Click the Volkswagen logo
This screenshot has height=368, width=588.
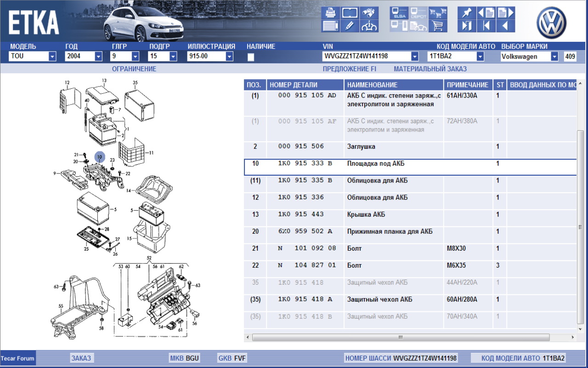(x=552, y=23)
